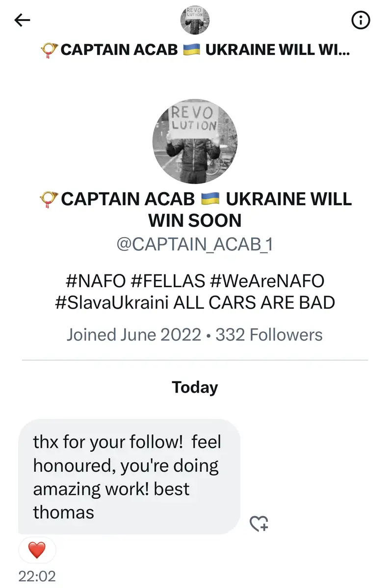Tap the back arrow
Viewport: 390px width, 588px height.
pyautogui.click(x=23, y=20)
